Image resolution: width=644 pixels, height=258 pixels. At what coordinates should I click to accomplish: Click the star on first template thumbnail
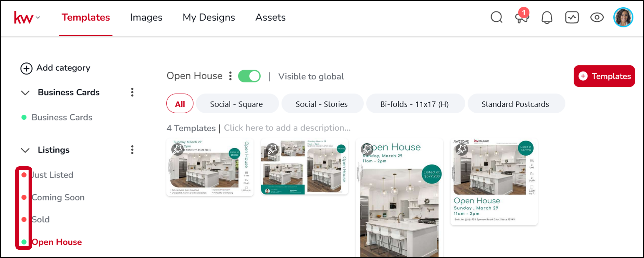178,149
